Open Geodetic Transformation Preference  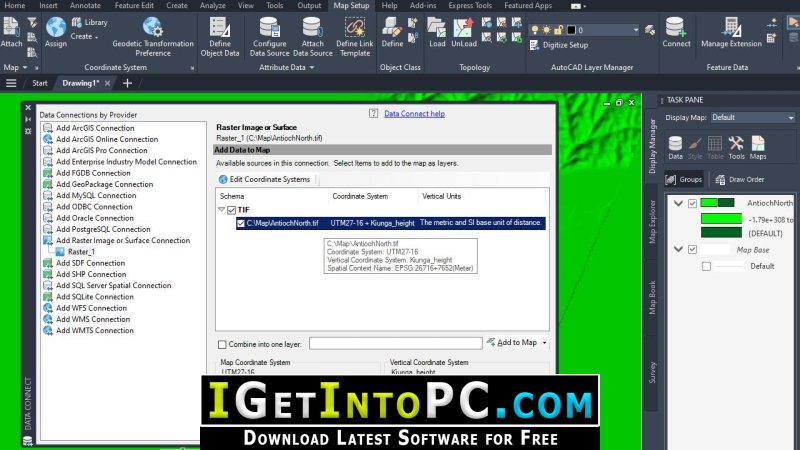(x=153, y=37)
